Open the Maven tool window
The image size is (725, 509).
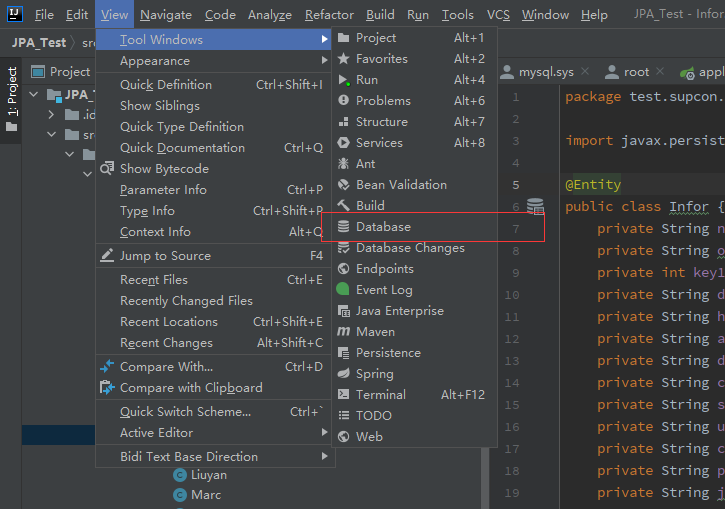414,332
